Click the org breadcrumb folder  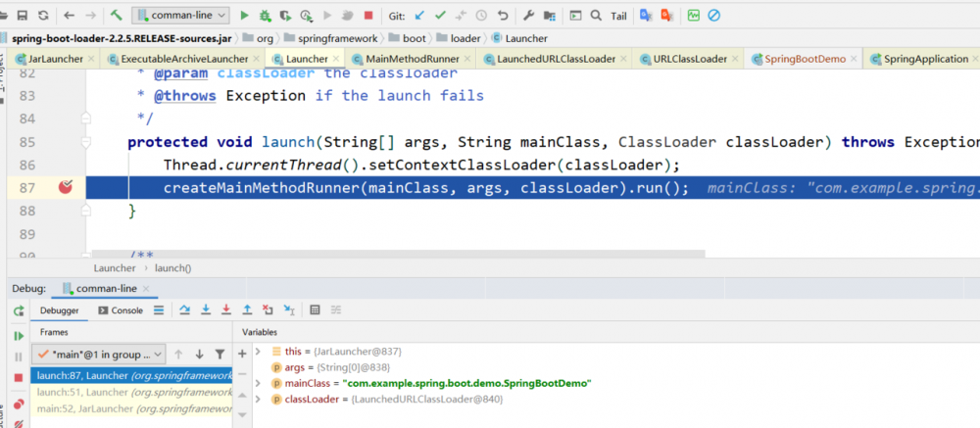(259, 38)
